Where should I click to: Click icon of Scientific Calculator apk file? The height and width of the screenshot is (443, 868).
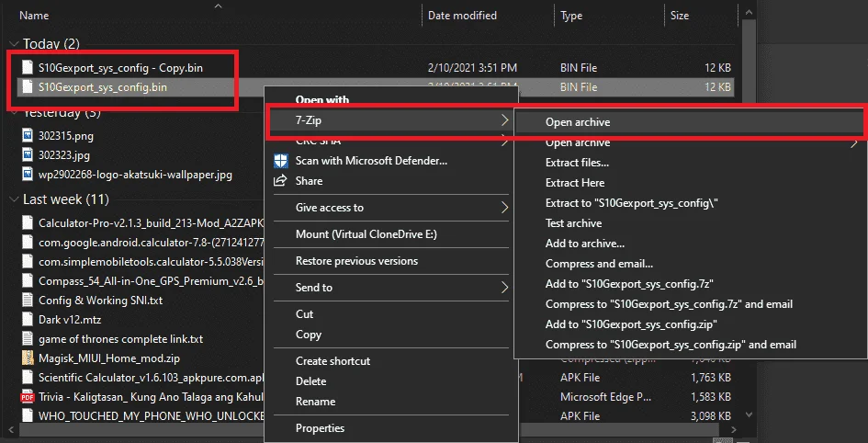click(x=28, y=377)
